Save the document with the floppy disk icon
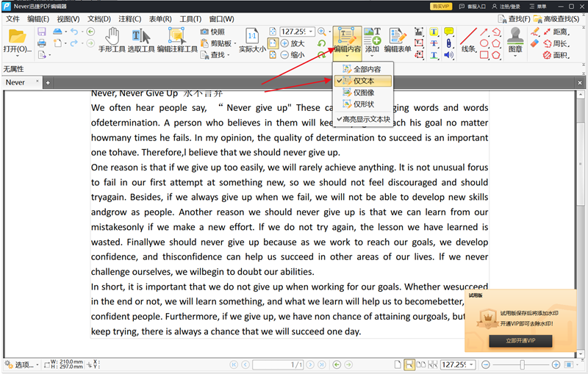Screen dimensions: 588x374 coord(42,32)
